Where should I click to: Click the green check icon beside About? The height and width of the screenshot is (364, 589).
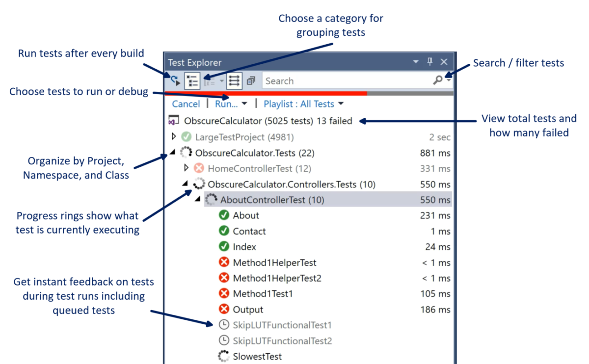pyautogui.click(x=223, y=215)
